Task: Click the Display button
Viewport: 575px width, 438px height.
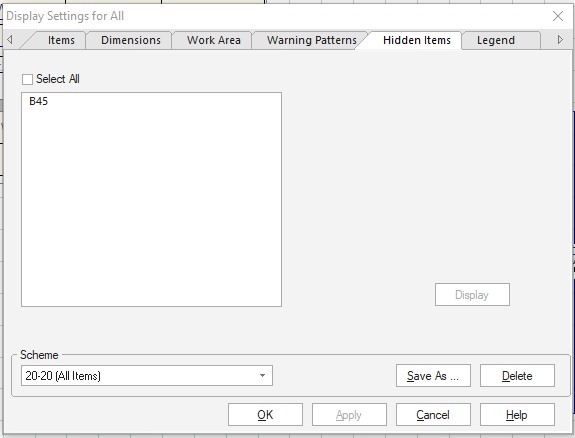Action: [x=472, y=295]
